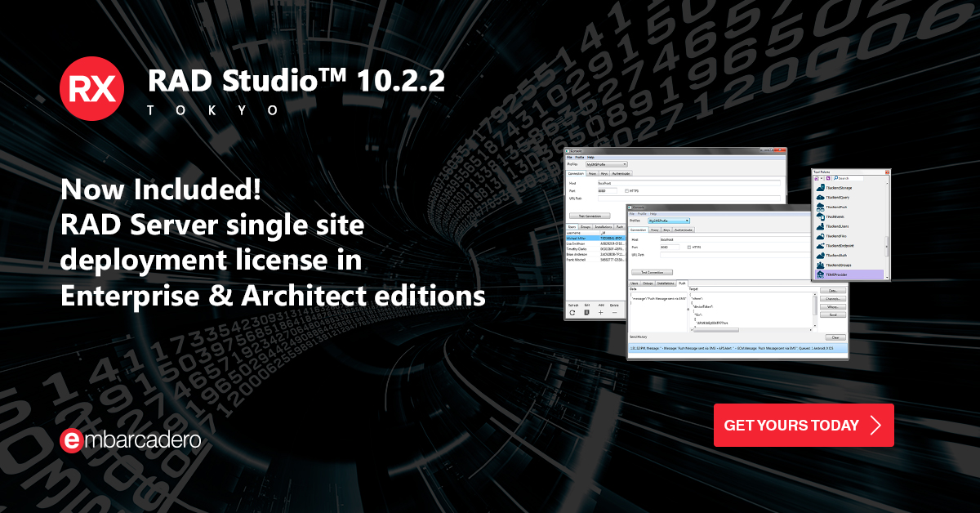
Task: Click Target pane vertical scrollbar
Action: [x=815, y=310]
